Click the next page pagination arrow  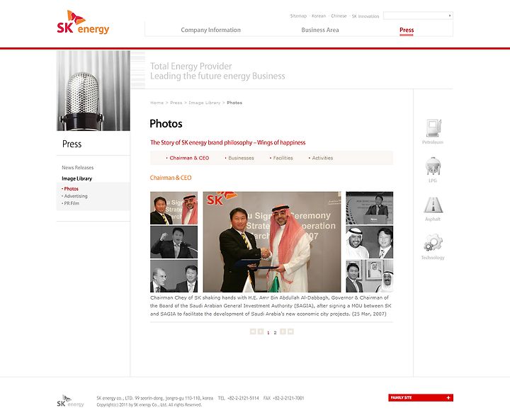point(283,331)
